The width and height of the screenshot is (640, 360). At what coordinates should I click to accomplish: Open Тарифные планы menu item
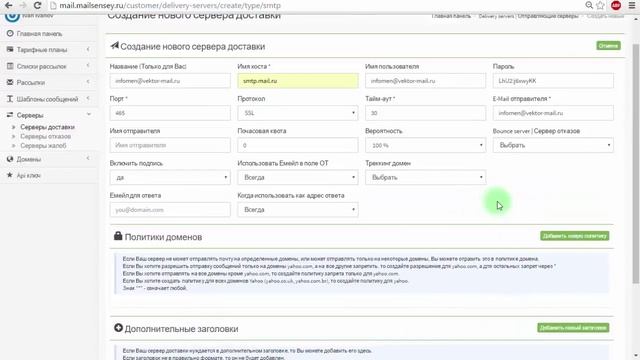(x=42, y=50)
